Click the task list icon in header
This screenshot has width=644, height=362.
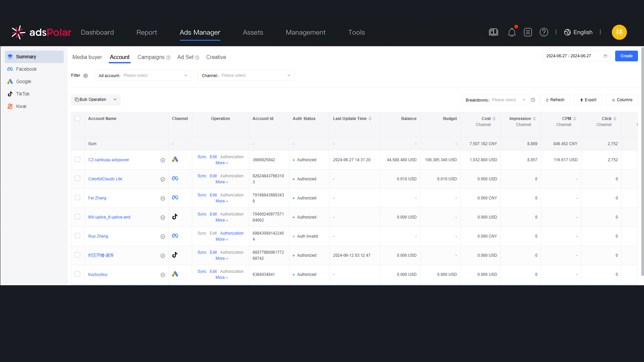click(x=528, y=33)
